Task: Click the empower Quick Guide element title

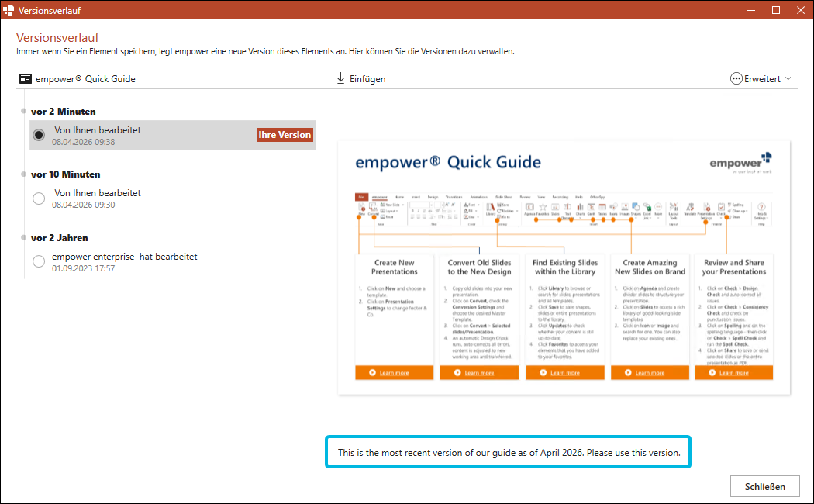Action: (85, 79)
